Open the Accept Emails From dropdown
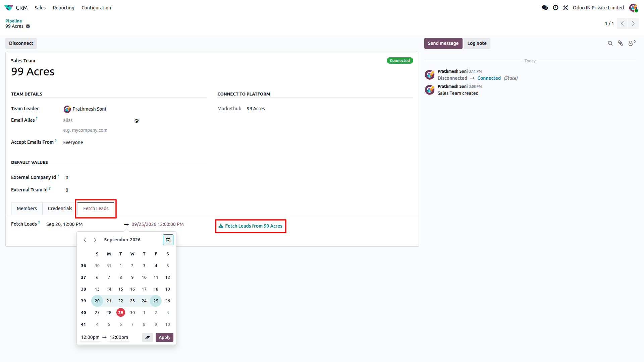Image resolution: width=644 pixels, height=362 pixels. tap(134, 142)
